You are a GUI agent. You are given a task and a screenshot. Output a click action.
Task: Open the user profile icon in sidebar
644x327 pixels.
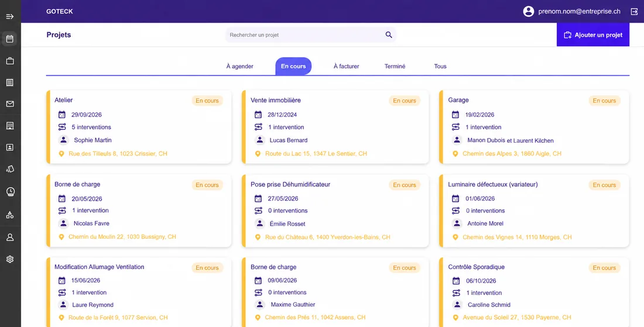11,237
